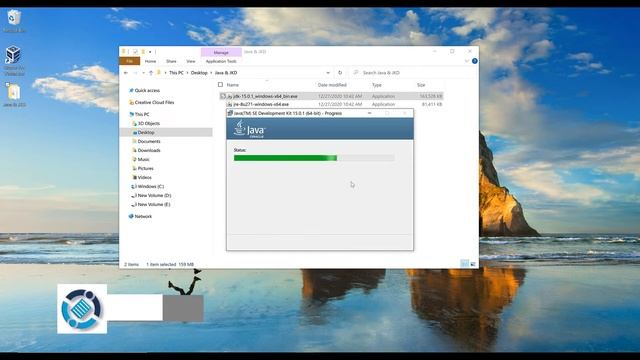
Task: Select Desktop in navigation pane
Action: pyautogui.click(x=146, y=132)
